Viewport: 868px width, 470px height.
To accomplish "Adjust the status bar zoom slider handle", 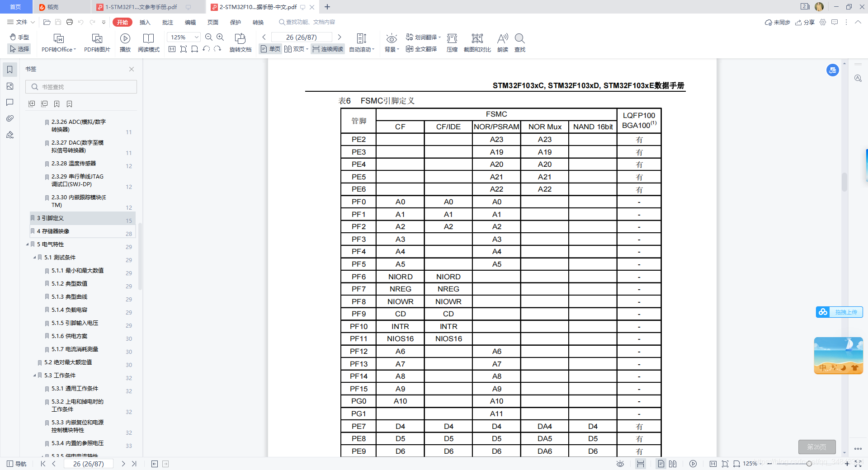I will point(809,464).
